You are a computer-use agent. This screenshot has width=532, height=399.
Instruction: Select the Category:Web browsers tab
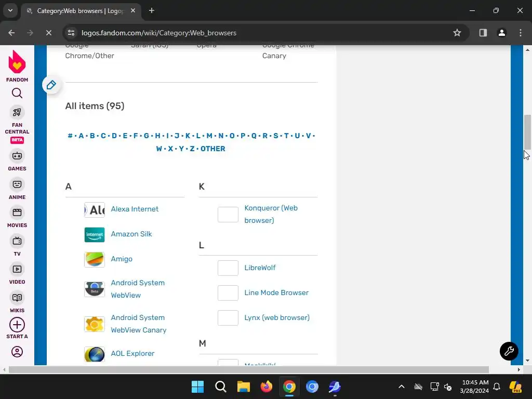pos(80,11)
